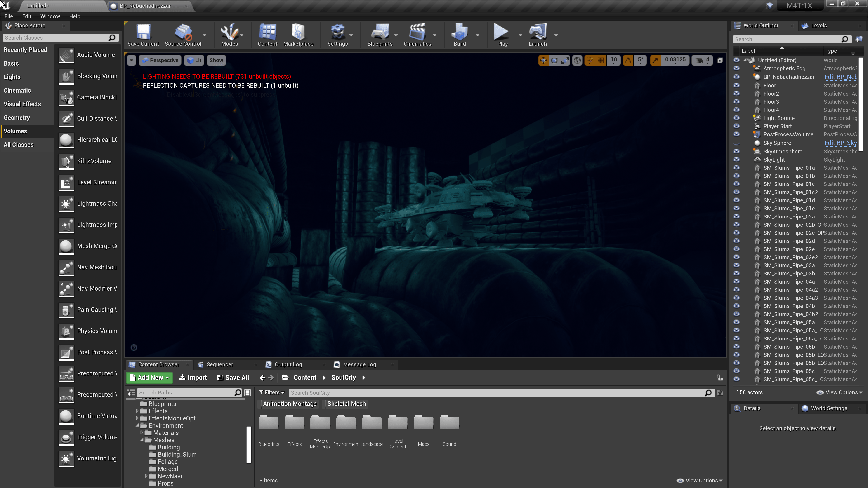Hide the Light Source actor in the outliner
Image resolution: width=868 pixels, height=488 pixels.
point(736,118)
